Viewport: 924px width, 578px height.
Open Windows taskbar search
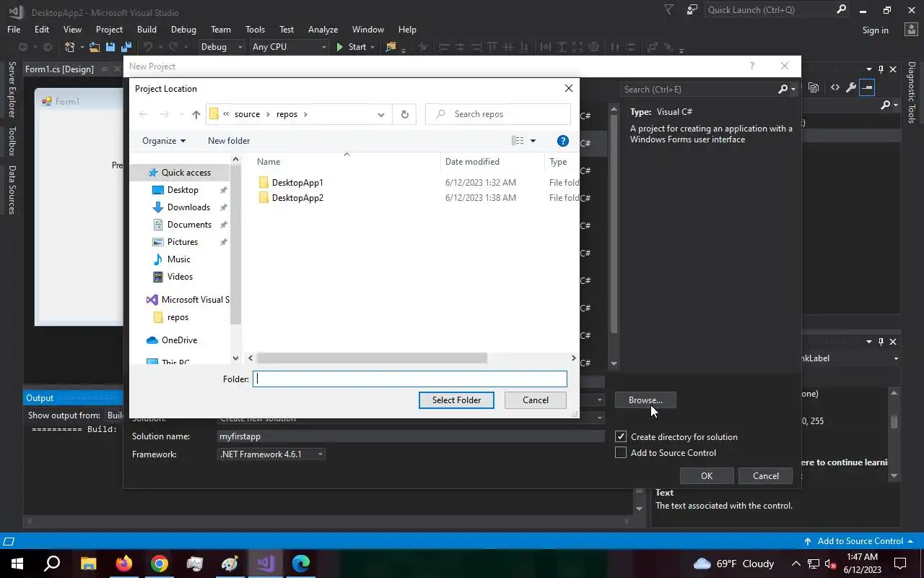coord(52,564)
